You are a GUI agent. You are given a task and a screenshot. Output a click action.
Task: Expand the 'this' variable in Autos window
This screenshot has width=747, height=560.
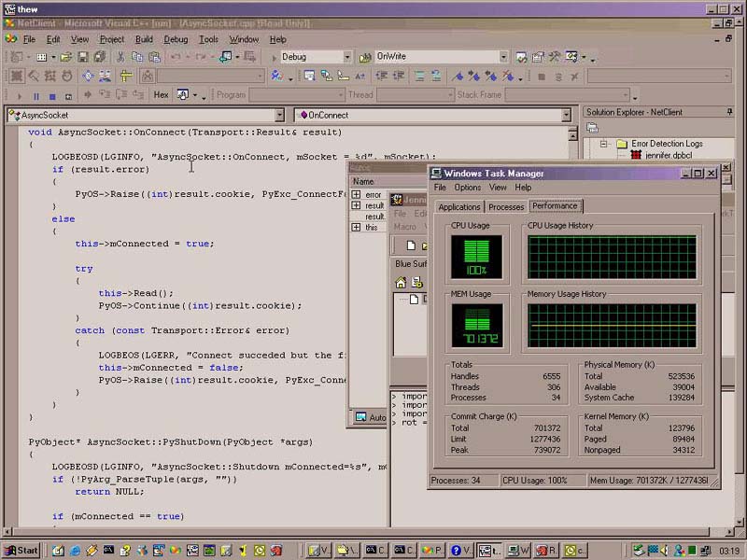point(356,227)
